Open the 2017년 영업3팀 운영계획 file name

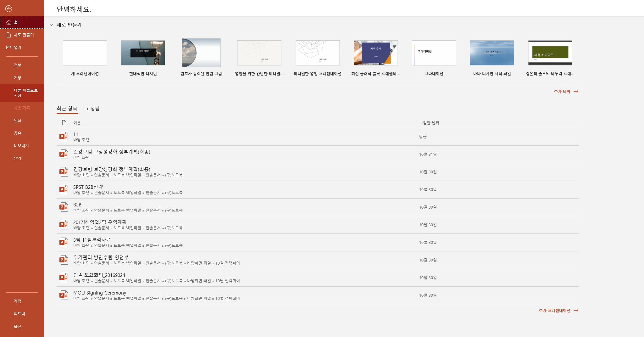click(100, 222)
